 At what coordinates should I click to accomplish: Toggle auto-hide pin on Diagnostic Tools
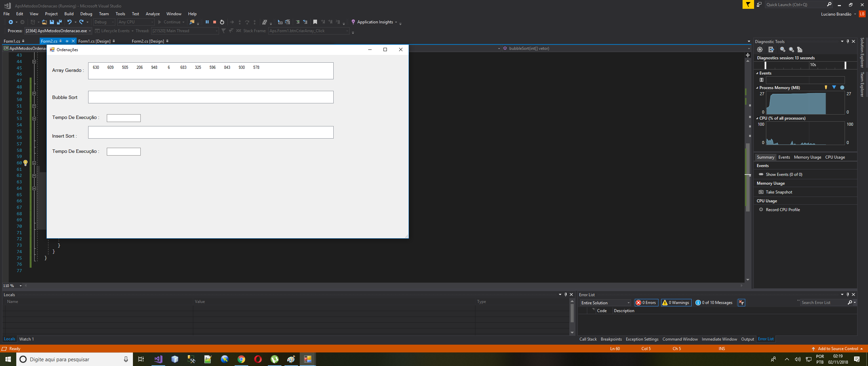click(848, 41)
